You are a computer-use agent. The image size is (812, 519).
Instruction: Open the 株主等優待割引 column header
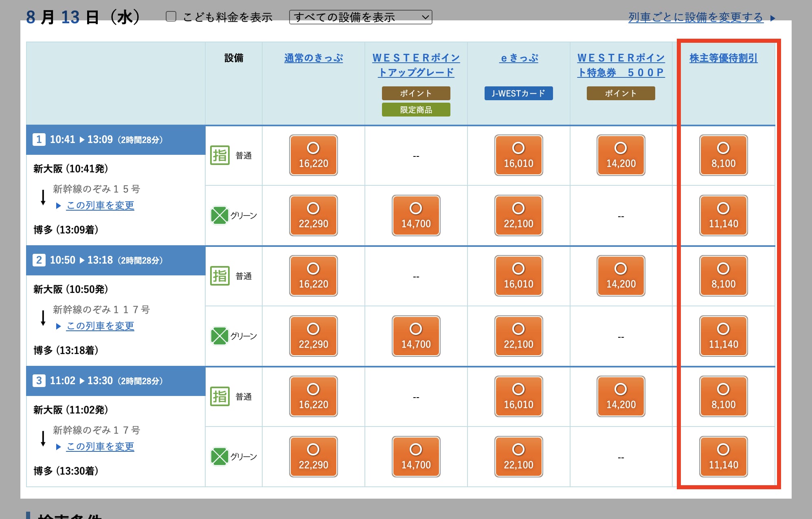[x=723, y=58]
